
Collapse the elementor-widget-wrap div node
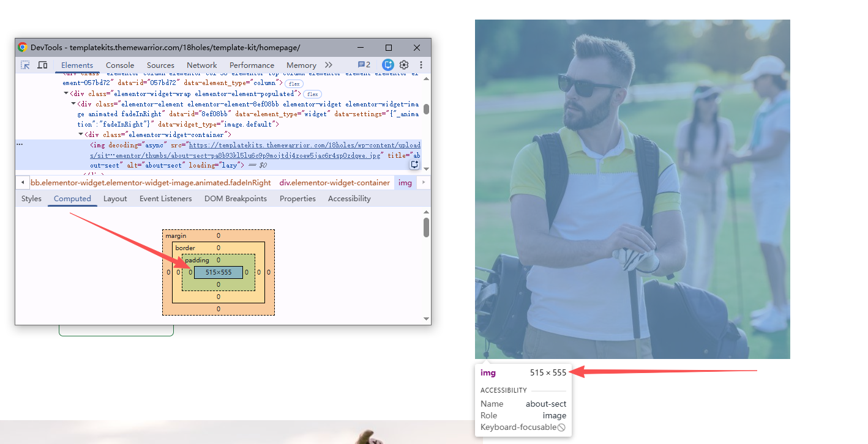tap(66, 94)
